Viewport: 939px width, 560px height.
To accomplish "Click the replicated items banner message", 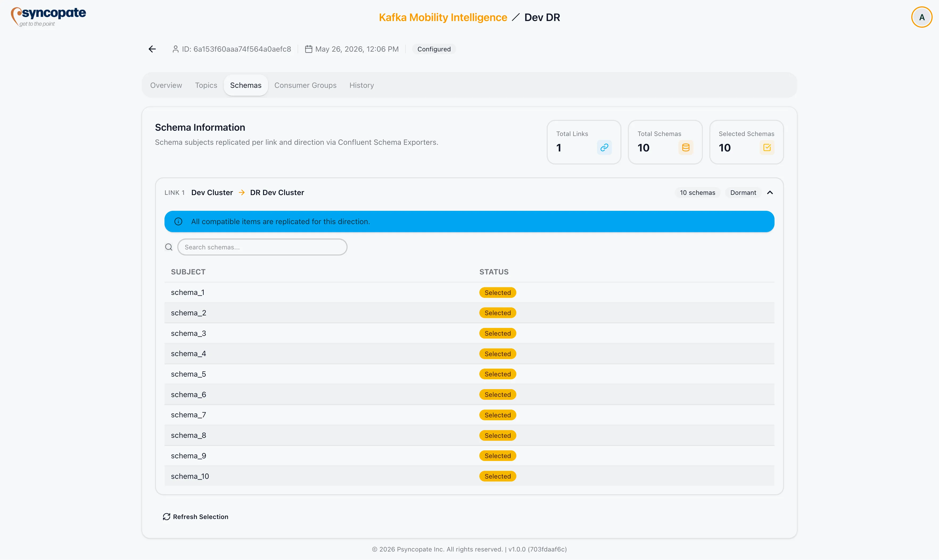I will click(280, 221).
